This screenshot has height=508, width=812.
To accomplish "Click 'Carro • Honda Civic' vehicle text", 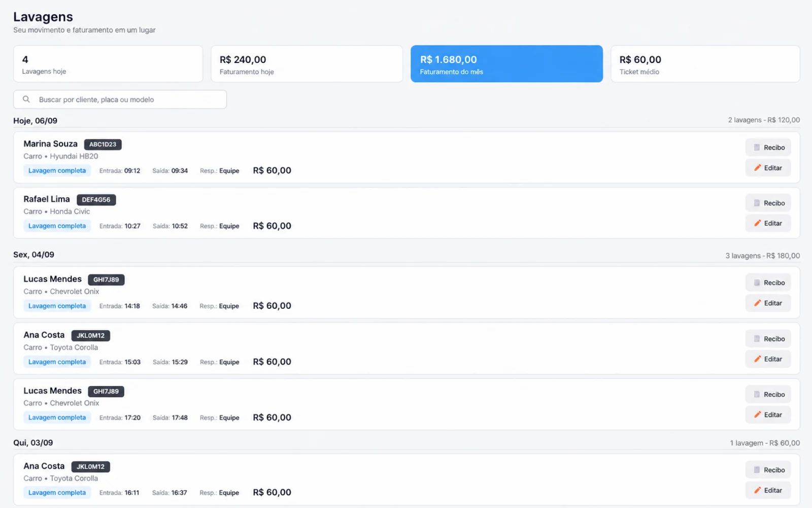I will point(57,212).
